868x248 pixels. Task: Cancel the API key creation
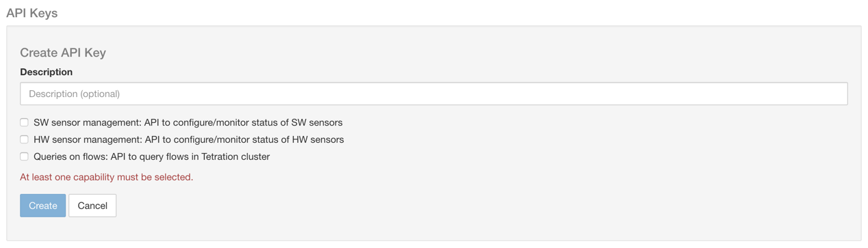pos(92,206)
